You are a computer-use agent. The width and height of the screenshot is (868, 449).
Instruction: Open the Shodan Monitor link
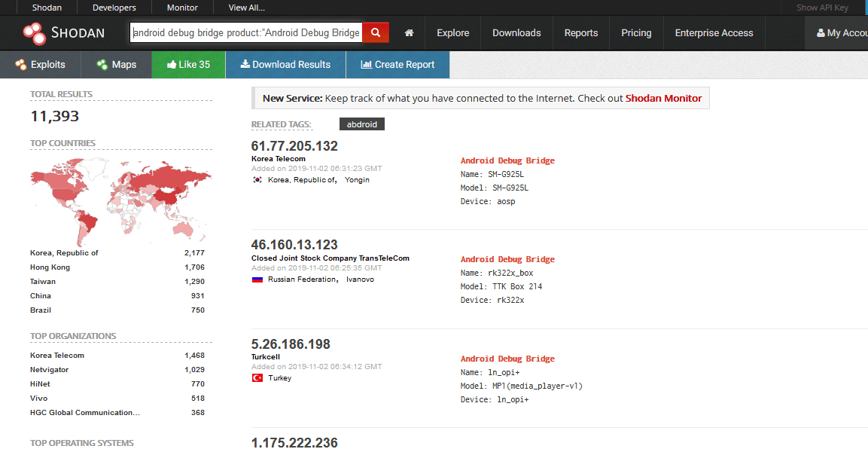pyautogui.click(x=663, y=99)
